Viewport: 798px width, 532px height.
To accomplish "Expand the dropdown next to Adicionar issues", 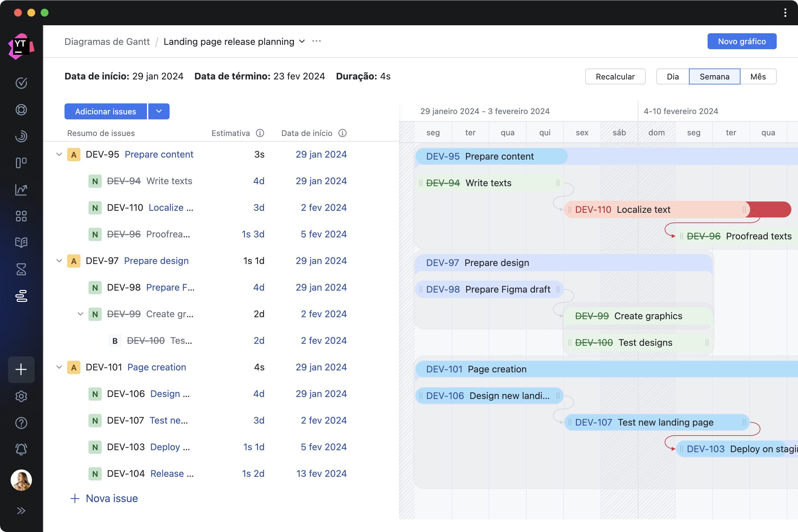I will pyautogui.click(x=159, y=111).
